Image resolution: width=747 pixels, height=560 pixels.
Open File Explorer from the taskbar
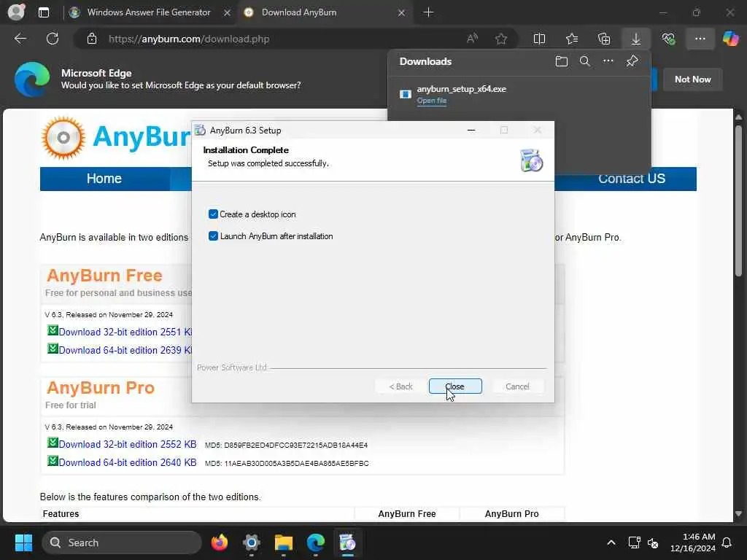(x=284, y=542)
